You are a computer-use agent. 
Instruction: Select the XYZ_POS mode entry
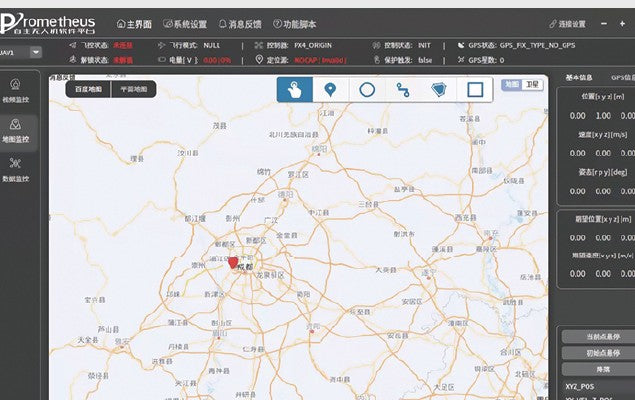(580, 387)
